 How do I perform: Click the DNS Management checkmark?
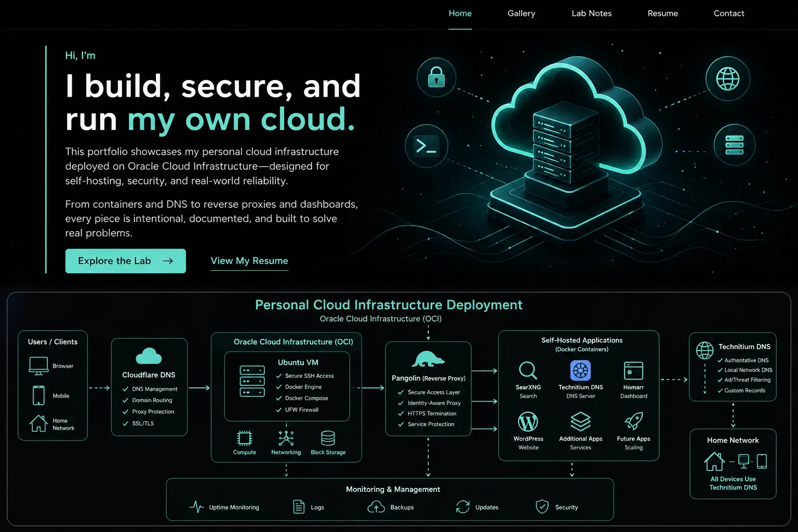125,389
